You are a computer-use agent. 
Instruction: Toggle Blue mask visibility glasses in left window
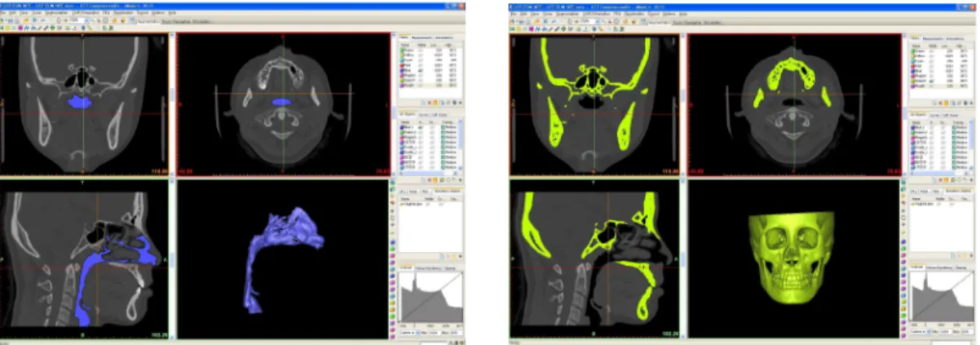(421, 70)
